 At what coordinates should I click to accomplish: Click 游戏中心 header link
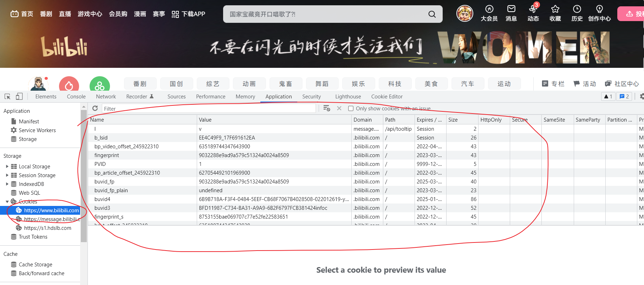pyautogui.click(x=90, y=14)
